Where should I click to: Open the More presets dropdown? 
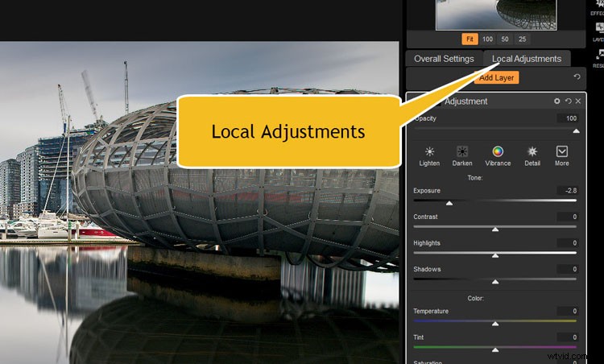[561, 151]
